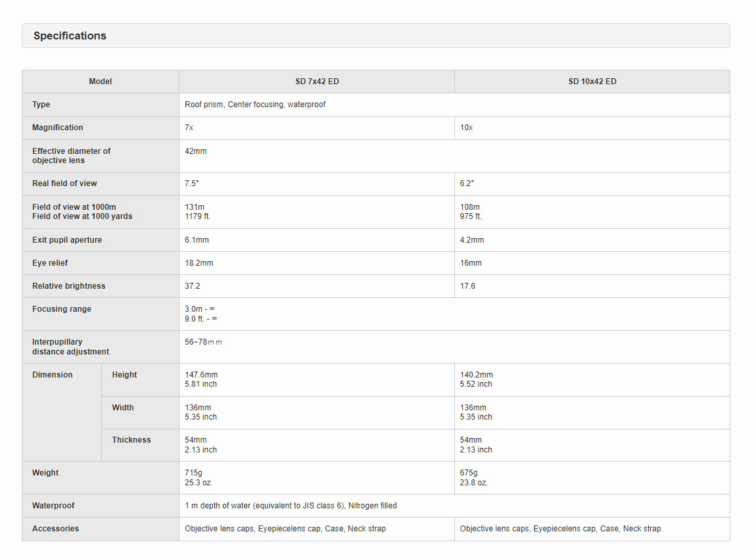Viewport: 756px width, 559px height.
Task: Click the Model header cell
Action: tap(101, 82)
